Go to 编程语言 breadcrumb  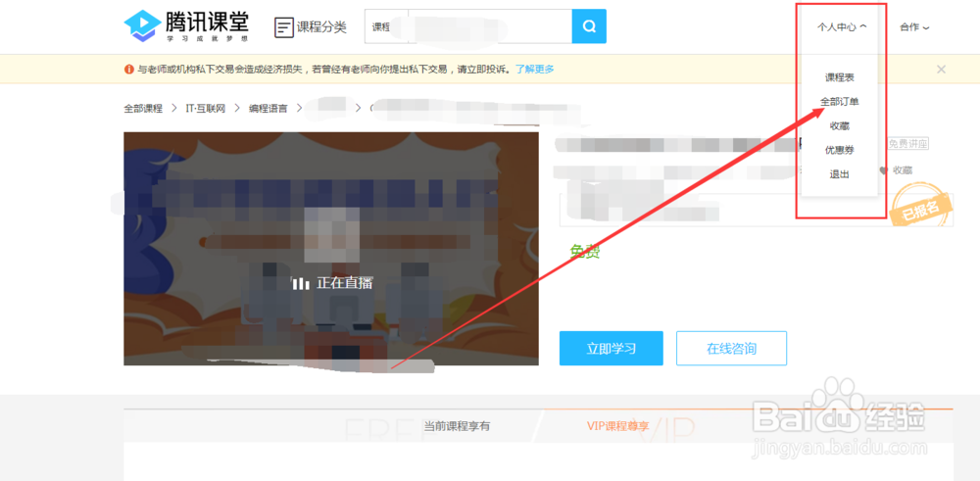[x=269, y=108]
